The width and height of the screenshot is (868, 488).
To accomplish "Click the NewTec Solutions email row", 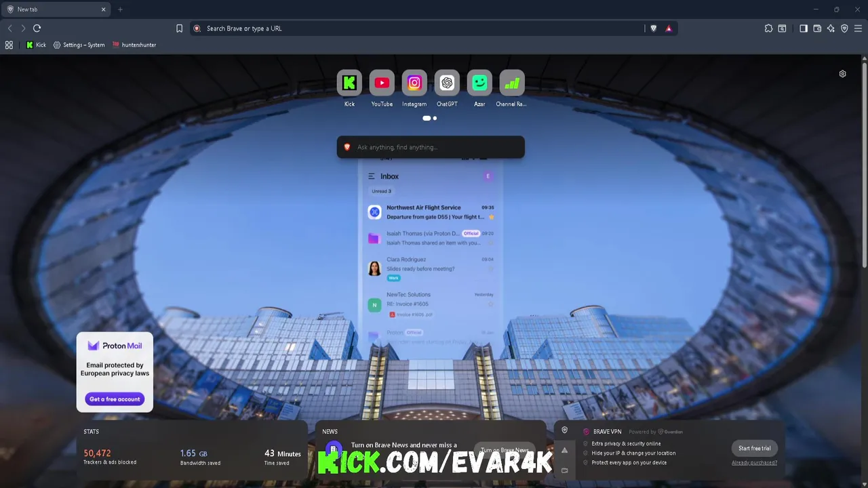I will pos(431,305).
